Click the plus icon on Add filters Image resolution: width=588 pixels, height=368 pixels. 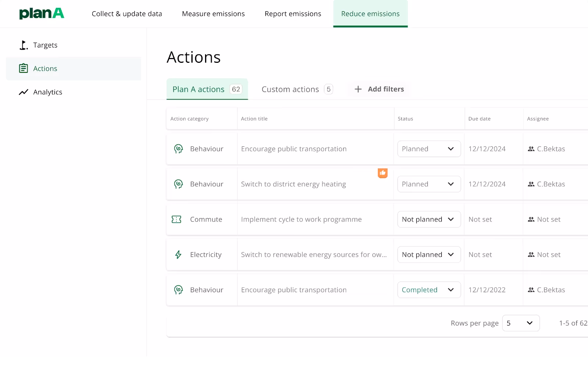click(358, 89)
